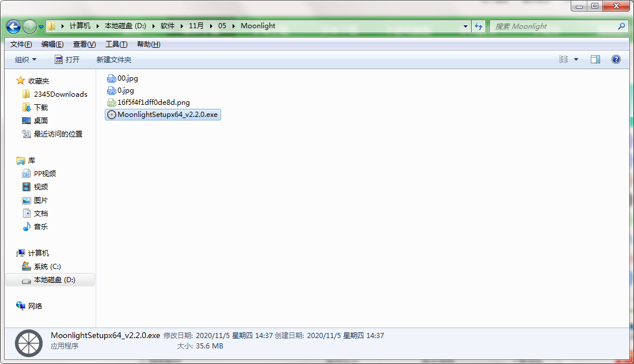The height and width of the screenshot is (364, 634).
Task: Toggle the preview pane icon
Action: pos(595,59)
